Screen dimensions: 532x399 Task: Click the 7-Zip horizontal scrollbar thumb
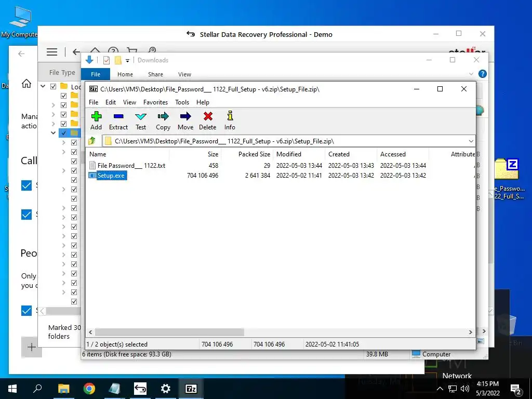click(x=169, y=332)
